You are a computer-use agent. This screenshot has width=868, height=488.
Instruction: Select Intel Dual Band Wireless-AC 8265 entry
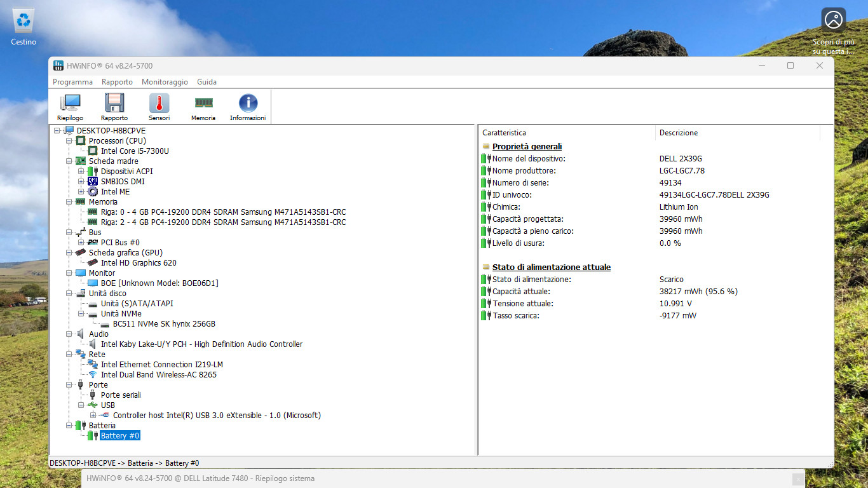[159, 375]
